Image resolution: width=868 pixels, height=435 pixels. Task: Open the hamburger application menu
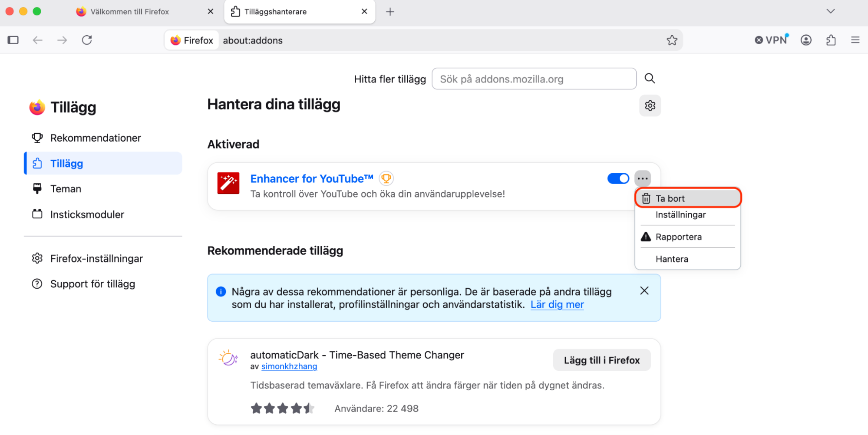click(x=855, y=40)
